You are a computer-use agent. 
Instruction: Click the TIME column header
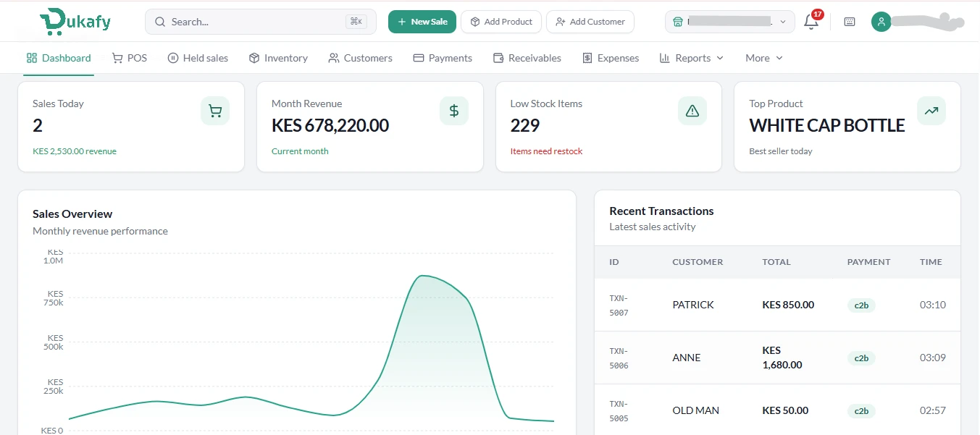(931, 262)
